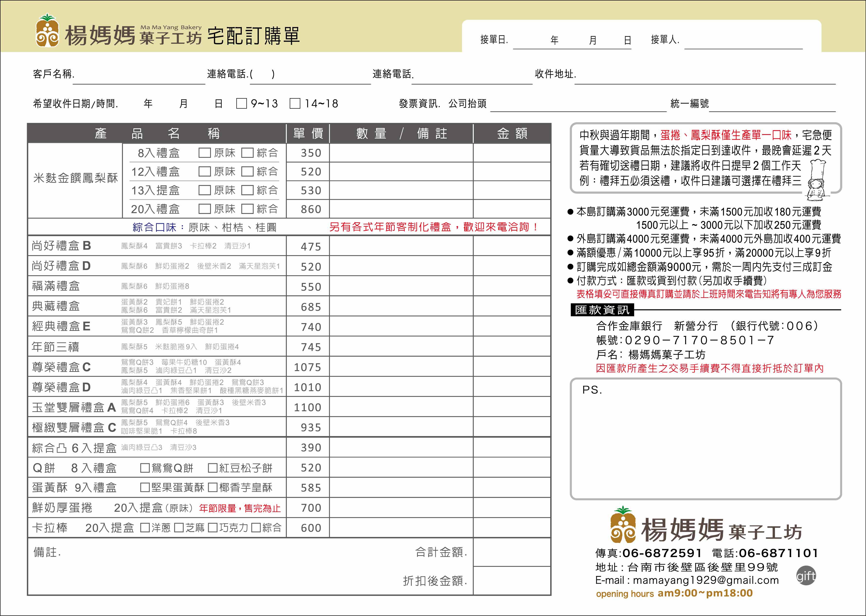Viewport: 866px width, 616px height.
Task: Click amount cell for 年節三禧
Action: click(512, 346)
